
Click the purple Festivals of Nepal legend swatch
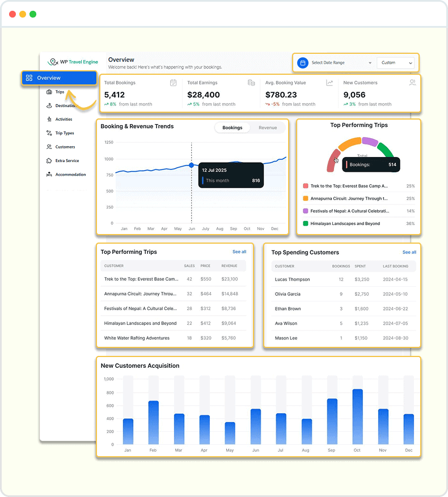(x=306, y=211)
